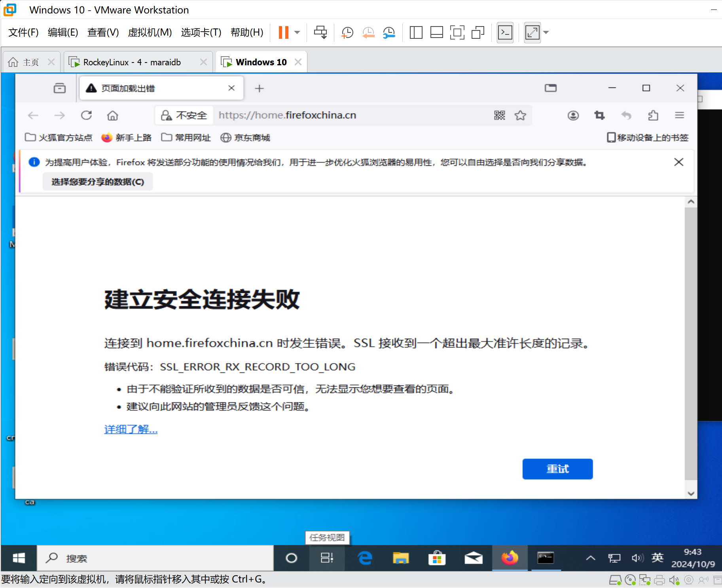722x588 pixels.
Task: Open Firefox account icon in address bar
Action: [x=573, y=115]
